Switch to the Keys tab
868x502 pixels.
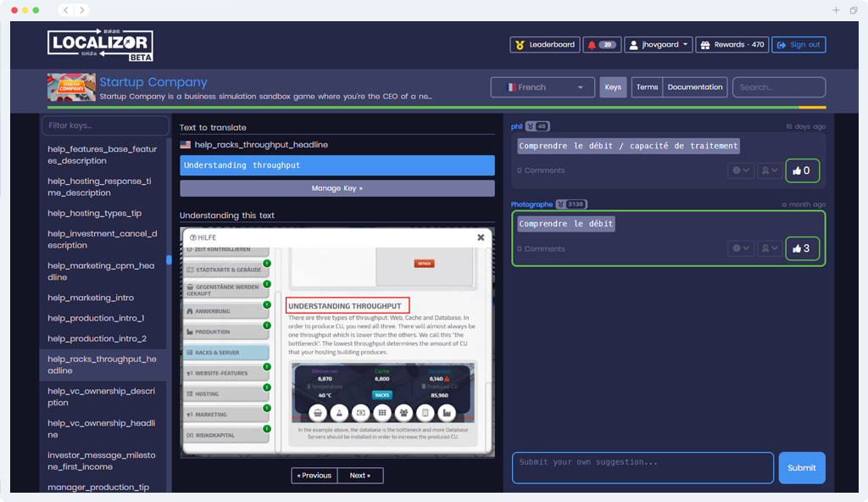613,87
